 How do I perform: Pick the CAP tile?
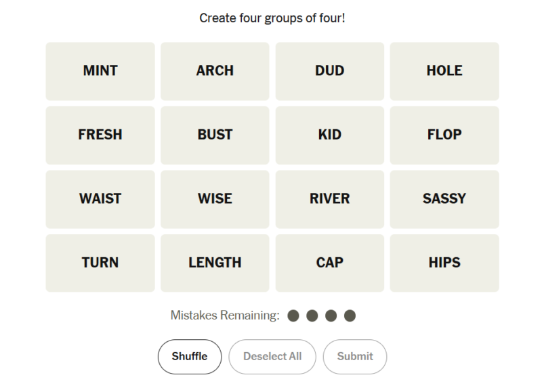330,263
